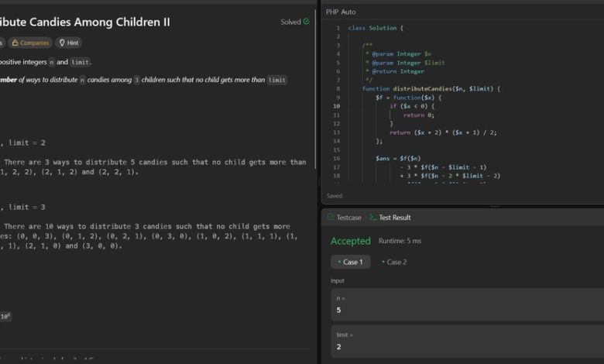Click the 'limit' inline code in description
Image resolution: width=604 pixels, height=364 pixels.
pos(80,62)
